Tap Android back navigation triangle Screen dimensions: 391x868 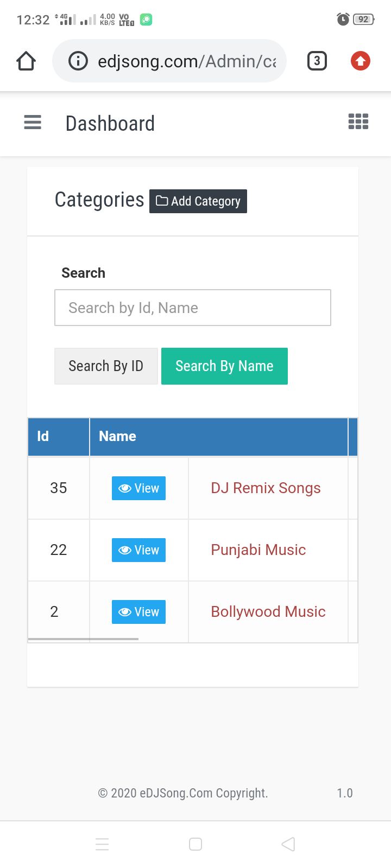288,844
